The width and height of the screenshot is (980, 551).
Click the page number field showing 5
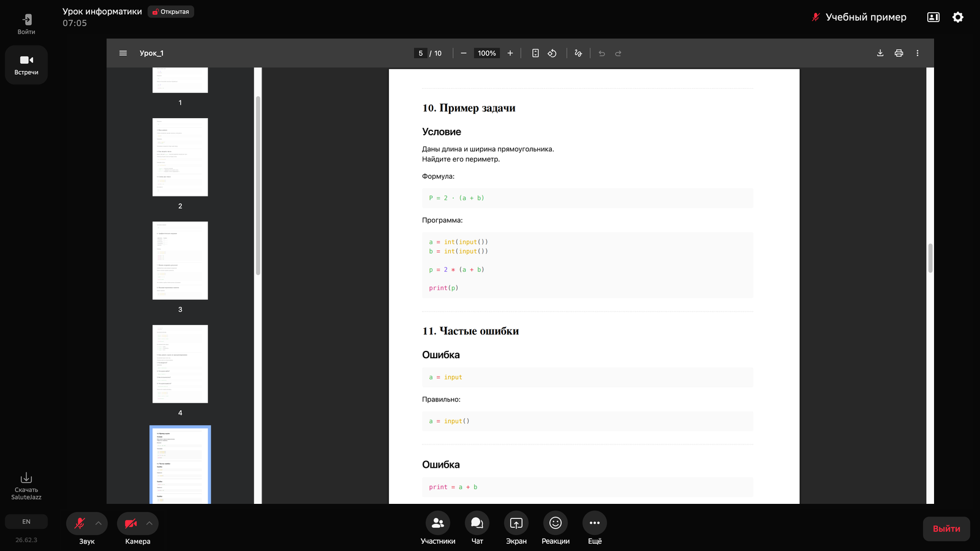coord(421,53)
